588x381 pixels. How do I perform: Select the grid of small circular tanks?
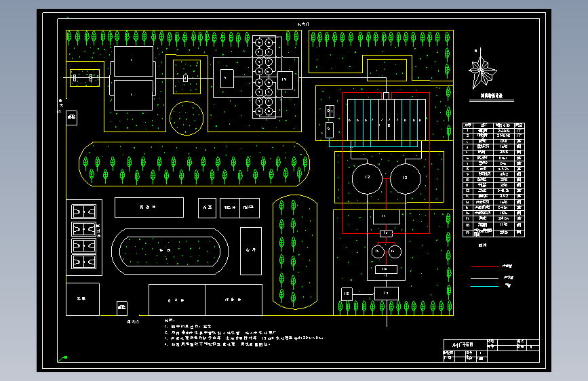click(264, 77)
